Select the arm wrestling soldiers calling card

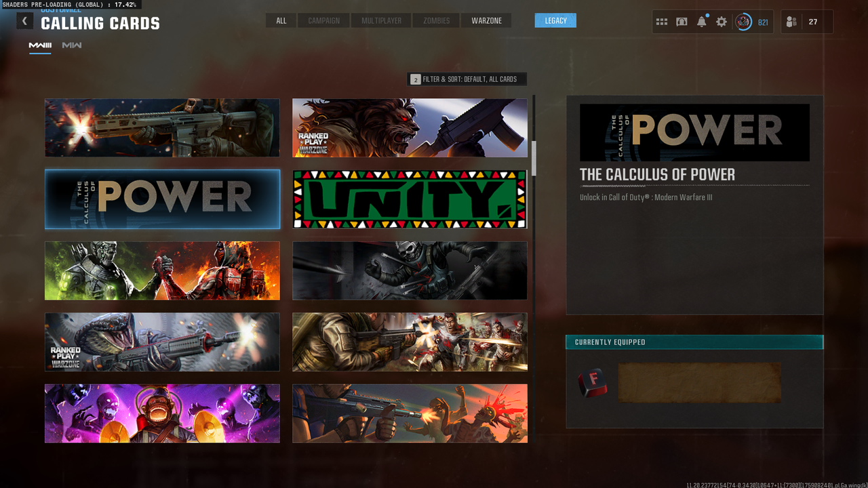pyautogui.click(x=162, y=270)
